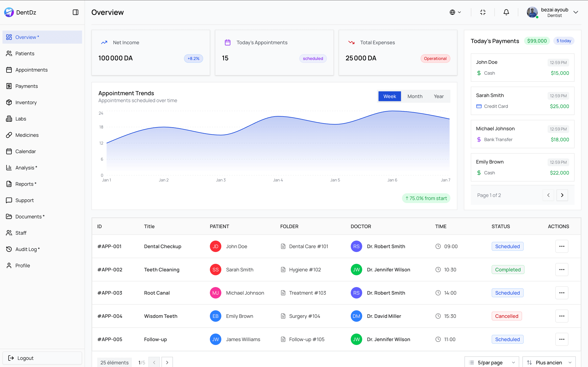Image resolution: width=588 pixels, height=367 pixels.
Task: Select the Payments icon in the sidebar
Action: [x=9, y=86]
